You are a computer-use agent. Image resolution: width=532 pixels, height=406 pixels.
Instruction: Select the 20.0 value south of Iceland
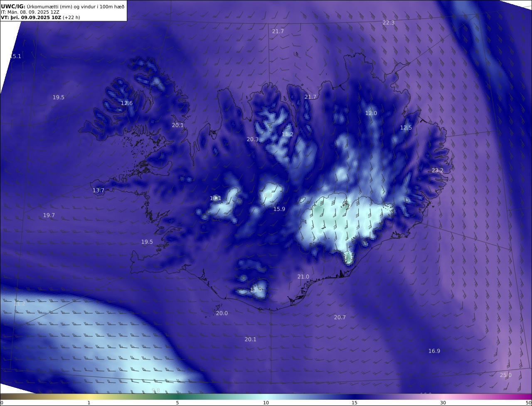coord(222,313)
